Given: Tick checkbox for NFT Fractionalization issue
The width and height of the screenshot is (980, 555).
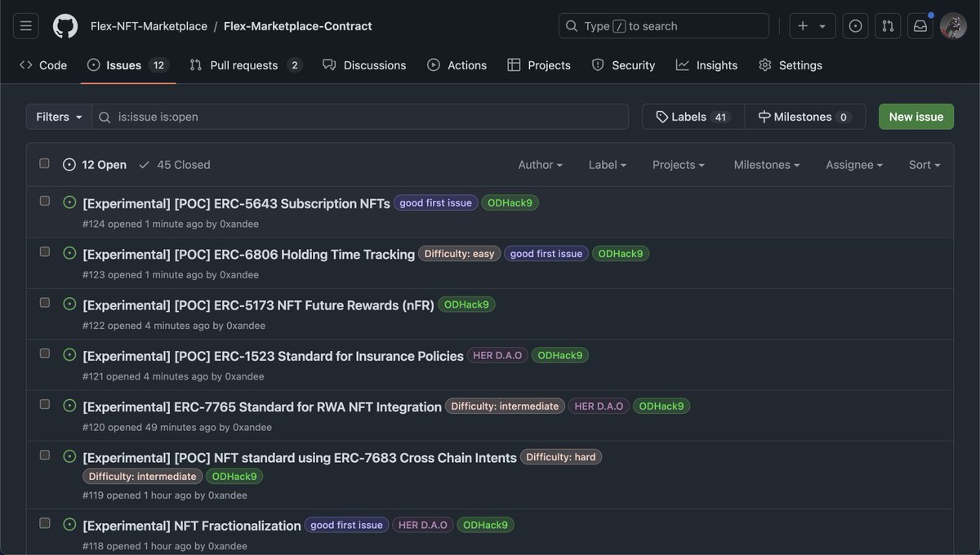Looking at the screenshot, I should 45,523.
